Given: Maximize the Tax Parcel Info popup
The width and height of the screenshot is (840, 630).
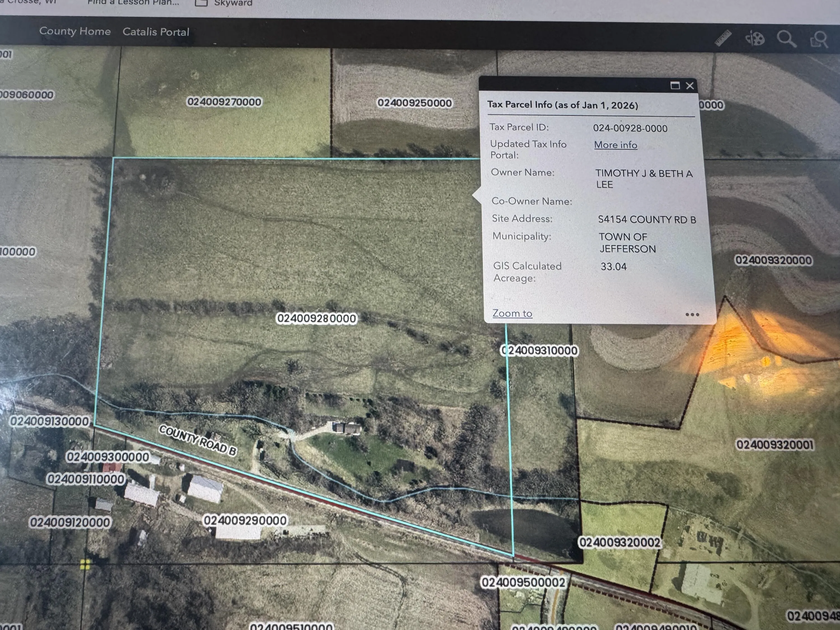Looking at the screenshot, I should pyautogui.click(x=675, y=85).
